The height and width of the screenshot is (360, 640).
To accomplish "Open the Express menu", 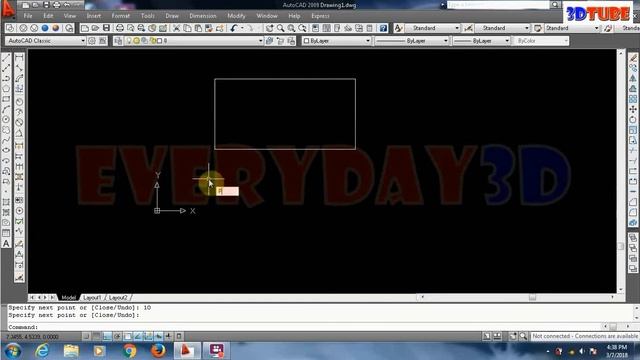I will [320, 16].
